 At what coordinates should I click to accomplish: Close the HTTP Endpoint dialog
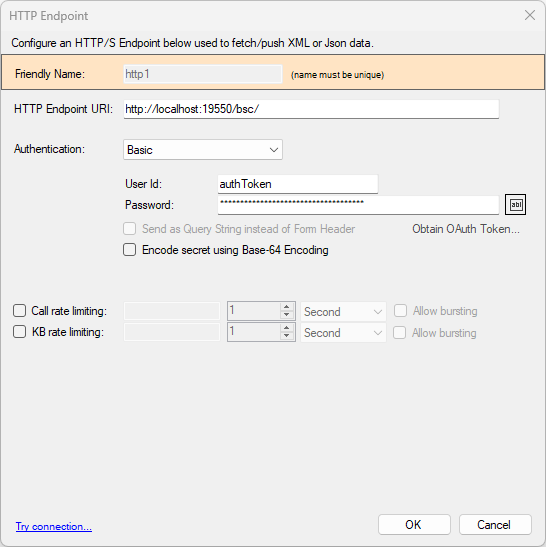tap(530, 15)
